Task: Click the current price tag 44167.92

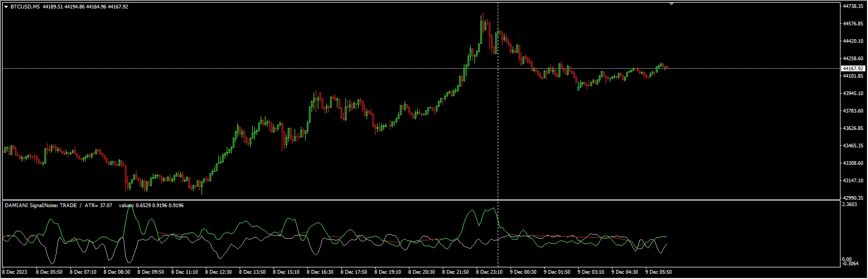Action: (x=853, y=69)
